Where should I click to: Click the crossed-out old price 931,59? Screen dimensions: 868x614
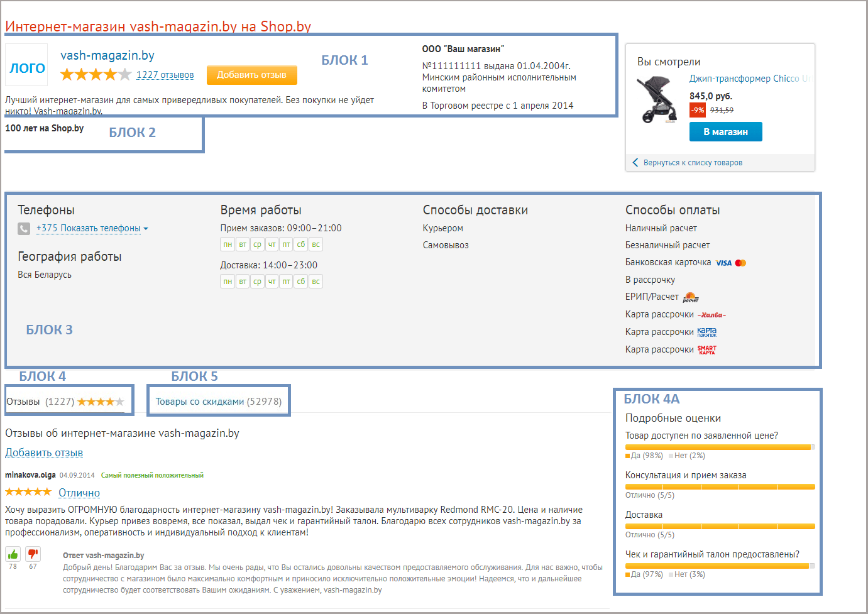pos(722,110)
